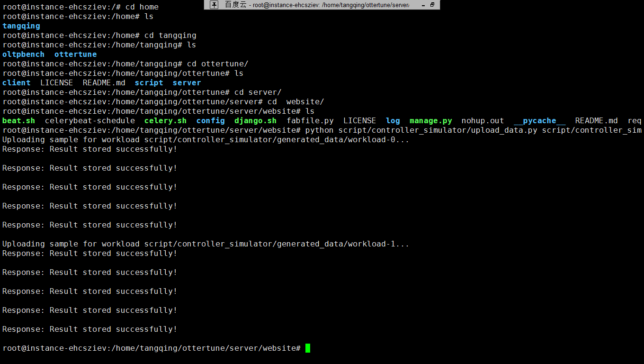This screenshot has height=364, width=644.
Task: Select the beat.sh script name
Action: click(18, 120)
